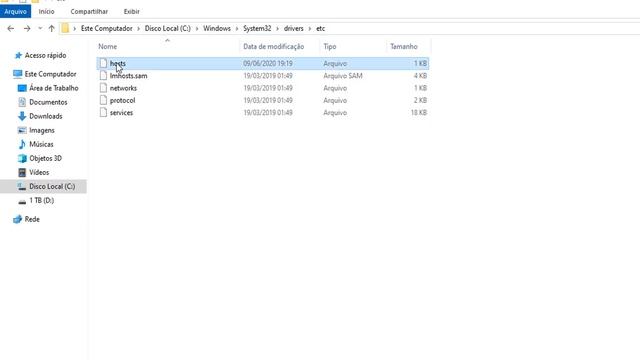Navigate to System32 in the breadcrumb
Screen dimensions: 640x360
tap(257, 28)
